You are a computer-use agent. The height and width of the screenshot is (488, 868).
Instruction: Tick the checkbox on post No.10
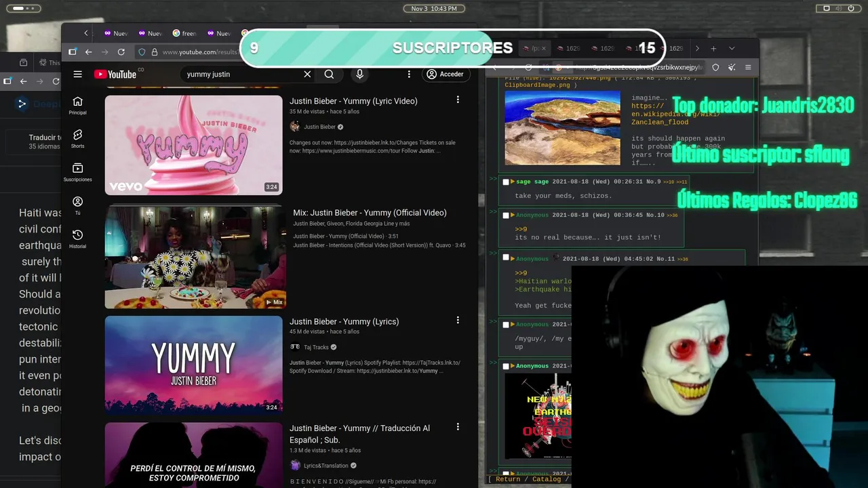coord(505,215)
